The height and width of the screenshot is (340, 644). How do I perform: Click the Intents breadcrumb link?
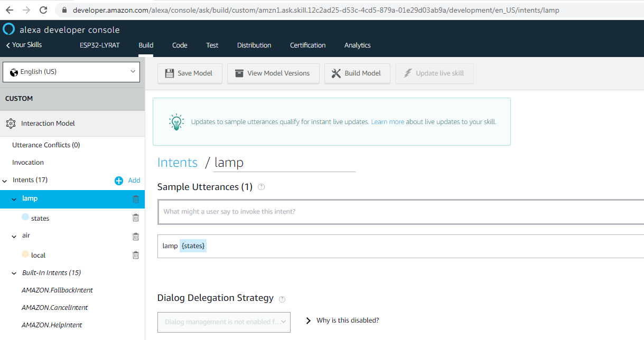[178, 163]
